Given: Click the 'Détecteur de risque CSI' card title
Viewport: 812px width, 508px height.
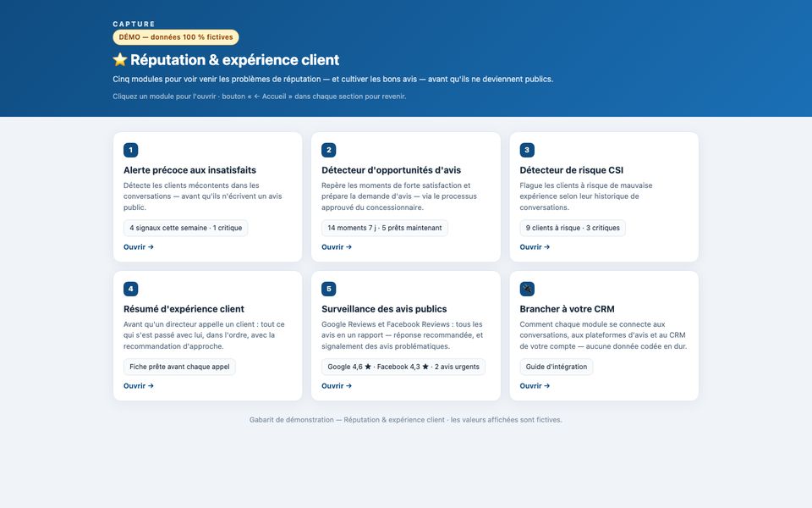Looking at the screenshot, I should pos(572,170).
